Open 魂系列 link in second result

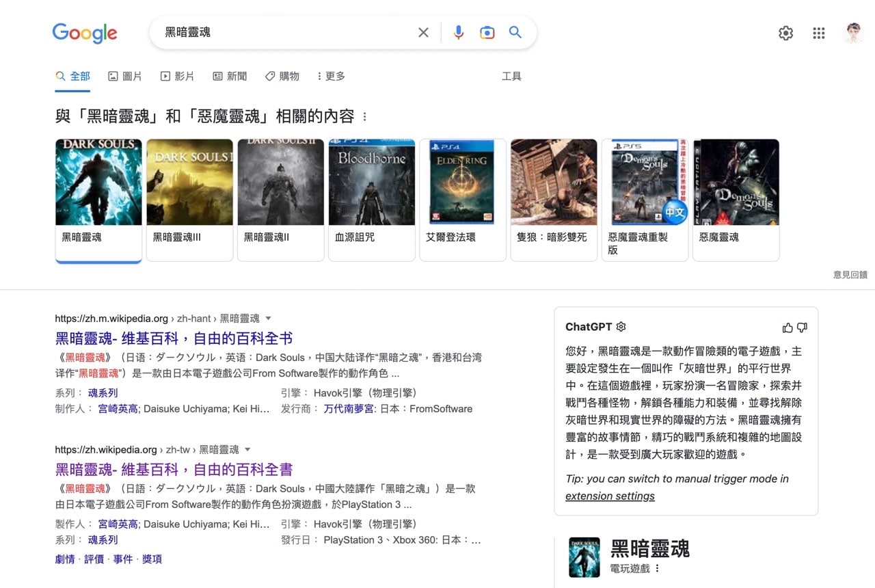click(x=103, y=540)
